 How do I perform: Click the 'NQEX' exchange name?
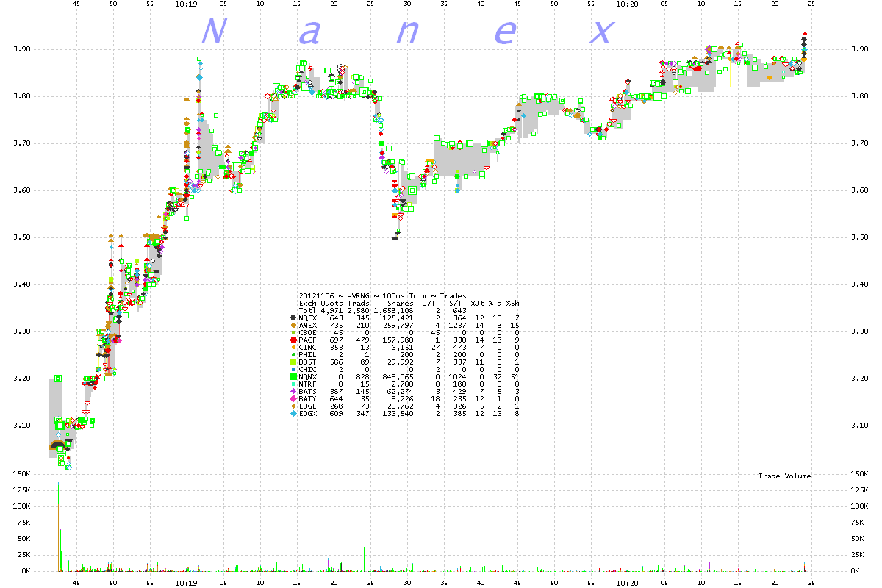(307, 318)
